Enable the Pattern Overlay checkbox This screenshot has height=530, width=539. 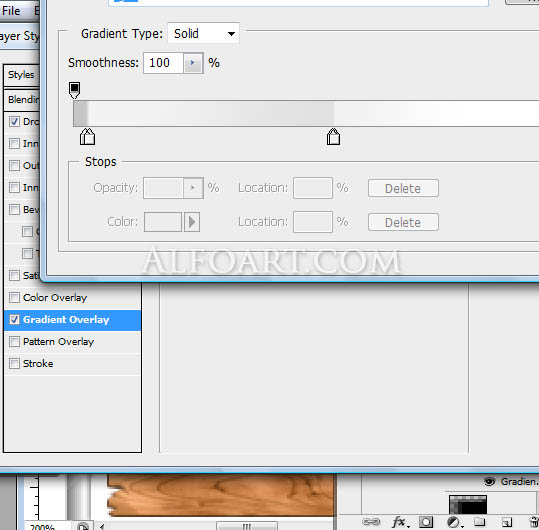[14, 342]
